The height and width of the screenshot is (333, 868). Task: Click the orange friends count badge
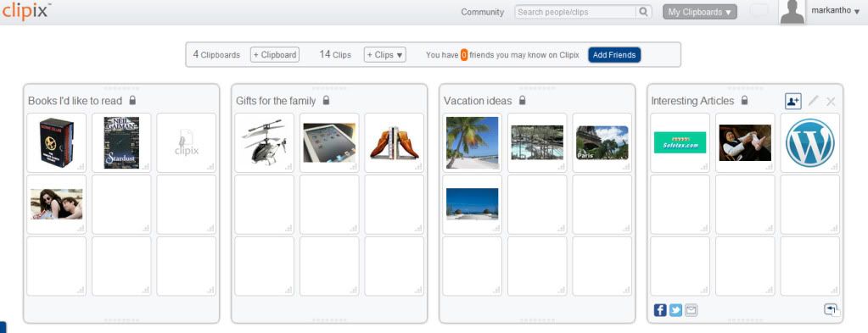click(464, 55)
